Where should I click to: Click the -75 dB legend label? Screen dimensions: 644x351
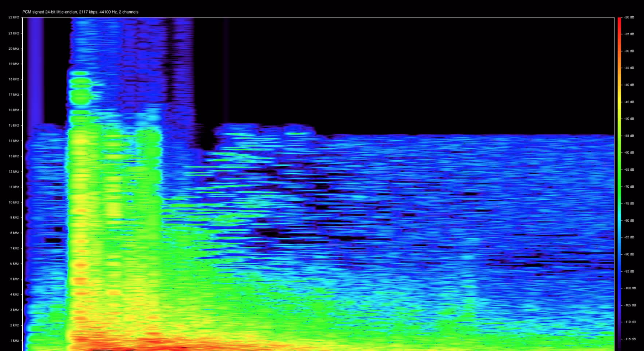pyautogui.click(x=629, y=203)
